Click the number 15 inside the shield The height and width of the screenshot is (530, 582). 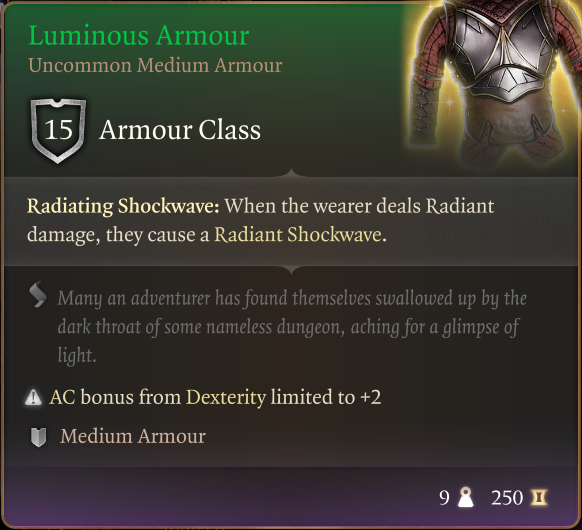click(x=58, y=130)
